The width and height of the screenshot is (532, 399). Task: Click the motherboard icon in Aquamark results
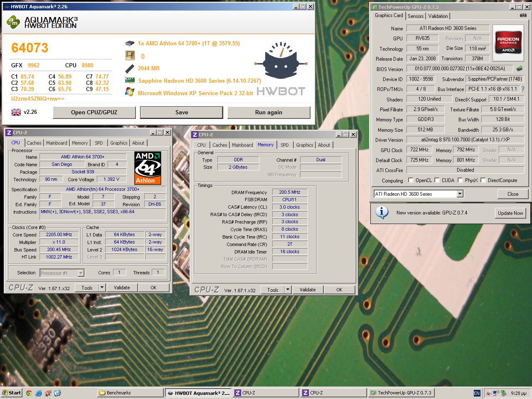(130, 55)
